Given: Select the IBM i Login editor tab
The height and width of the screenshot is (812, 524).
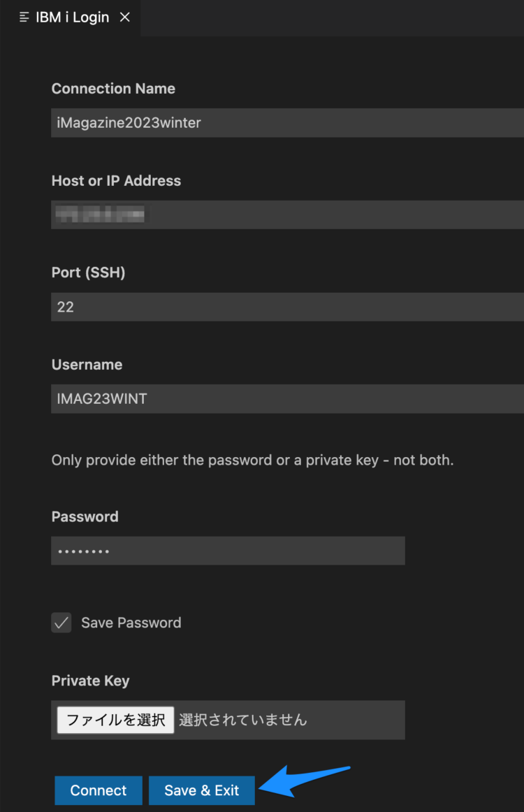Looking at the screenshot, I should coord(71,17).
